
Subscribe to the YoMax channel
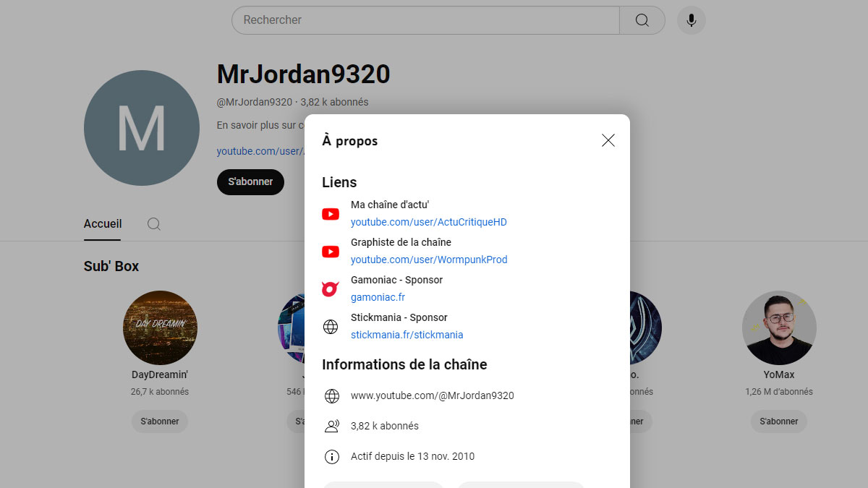tap(778, 421)
